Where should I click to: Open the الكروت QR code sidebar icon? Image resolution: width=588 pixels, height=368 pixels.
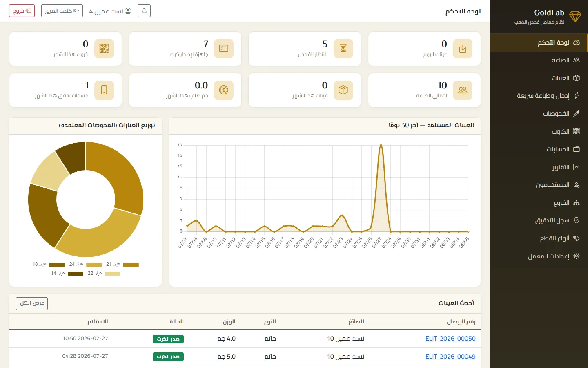[x=577, y=131]
